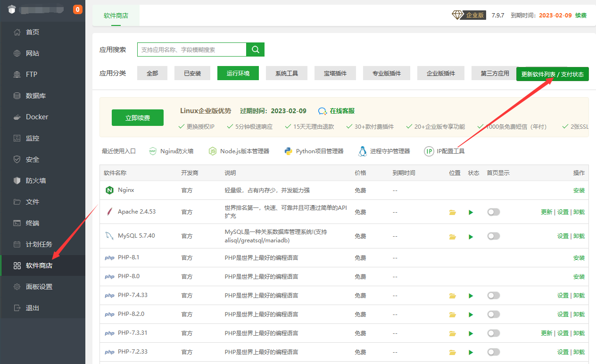Click the Nginx防火墙 WAF shield icon
This screenshot has height=364, width=596.
pyautogui.click(x=153, y=151)
